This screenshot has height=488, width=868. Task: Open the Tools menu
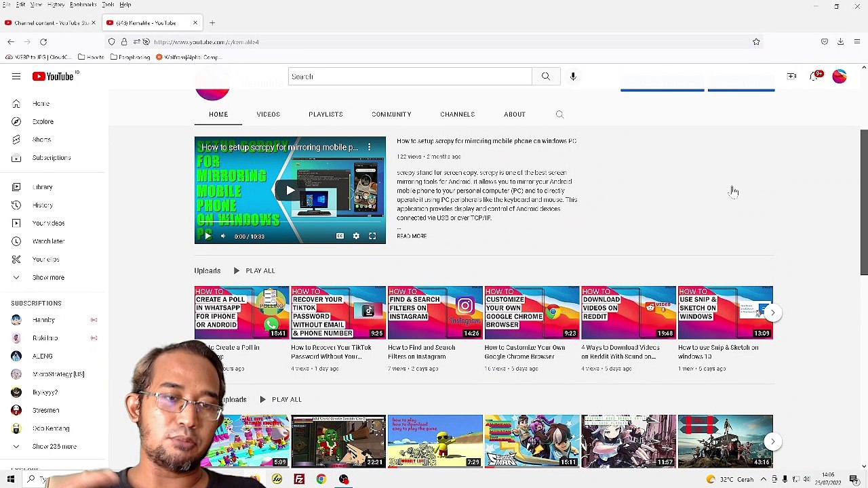click(x=108, y=5)
